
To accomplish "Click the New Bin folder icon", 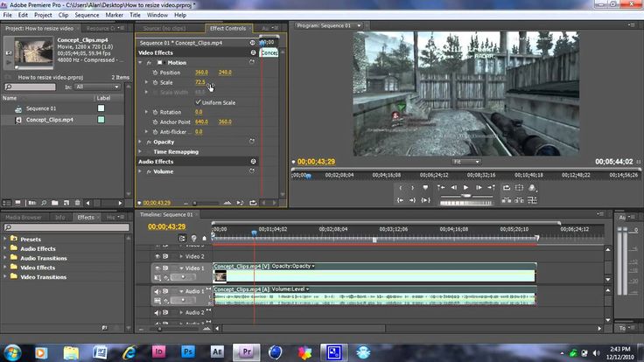I will [54, 203].
